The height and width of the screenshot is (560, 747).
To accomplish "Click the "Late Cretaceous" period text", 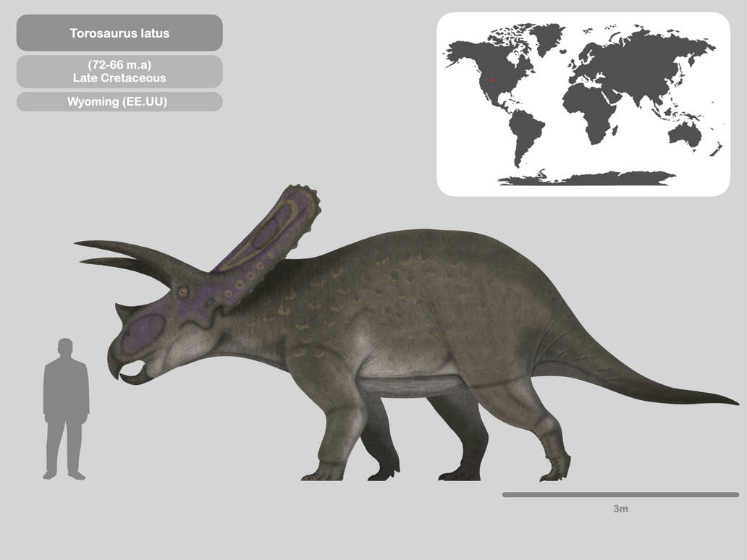I will (119, 78).
